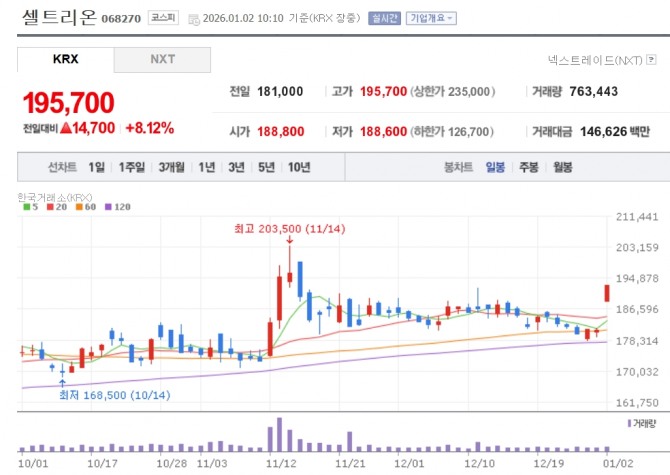
Task: Click the 12/10 date axis label
Action: coord(479,464)
